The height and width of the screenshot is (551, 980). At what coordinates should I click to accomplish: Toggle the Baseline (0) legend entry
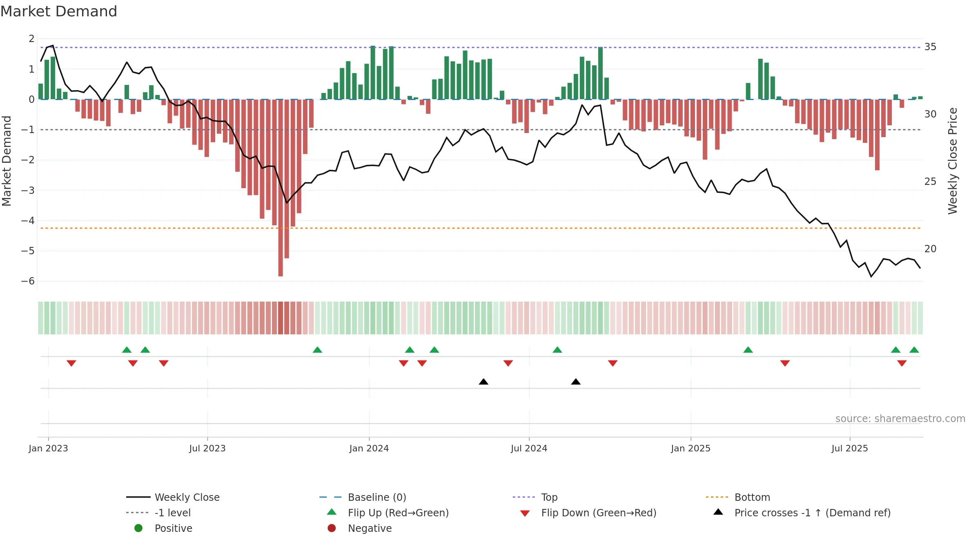coord(363,497)
